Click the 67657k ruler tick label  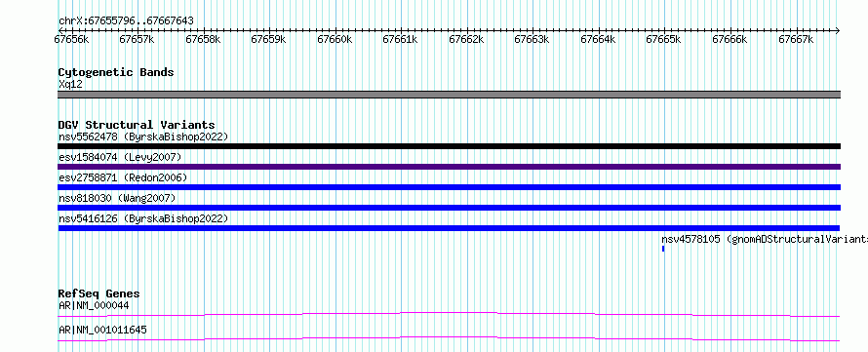(x=137, y=39)
